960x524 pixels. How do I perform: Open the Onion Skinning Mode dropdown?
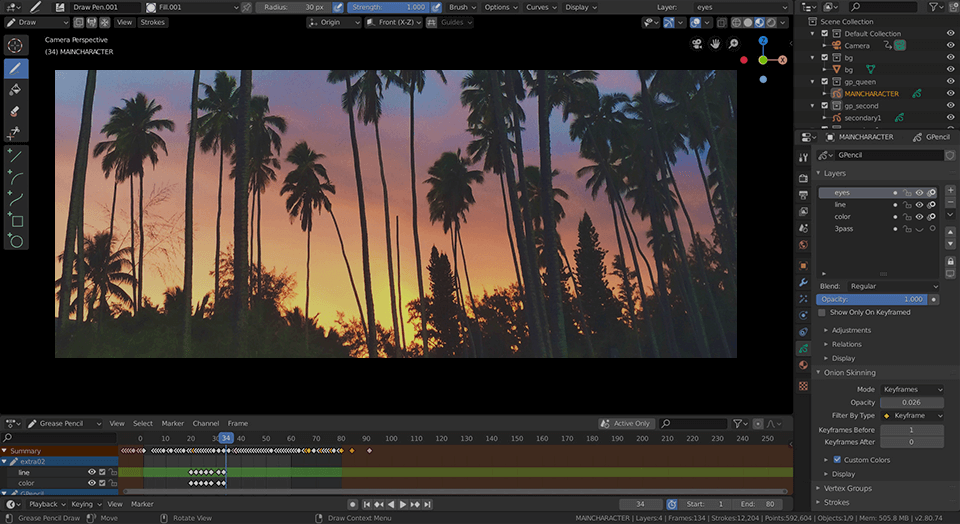[912, 389]
